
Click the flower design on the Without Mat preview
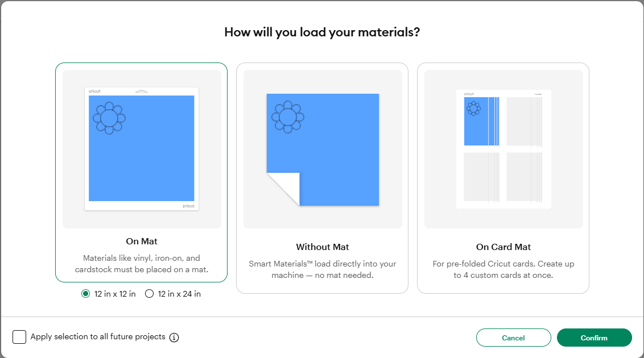pos(288,117)
